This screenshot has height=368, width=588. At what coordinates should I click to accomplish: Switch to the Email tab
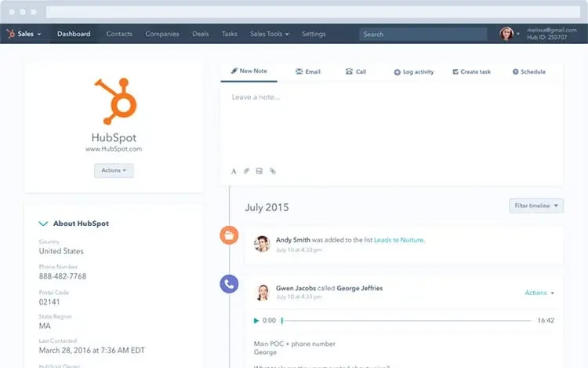[308, 71]
